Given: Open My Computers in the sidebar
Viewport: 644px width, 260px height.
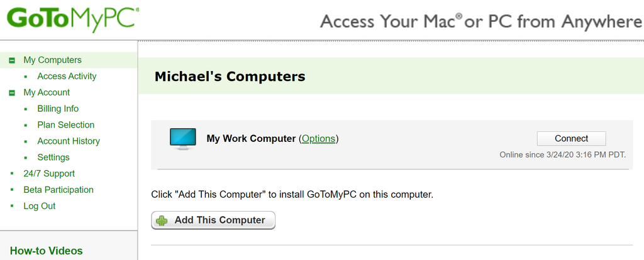Looking at the screenshot, I should point(52,60).
